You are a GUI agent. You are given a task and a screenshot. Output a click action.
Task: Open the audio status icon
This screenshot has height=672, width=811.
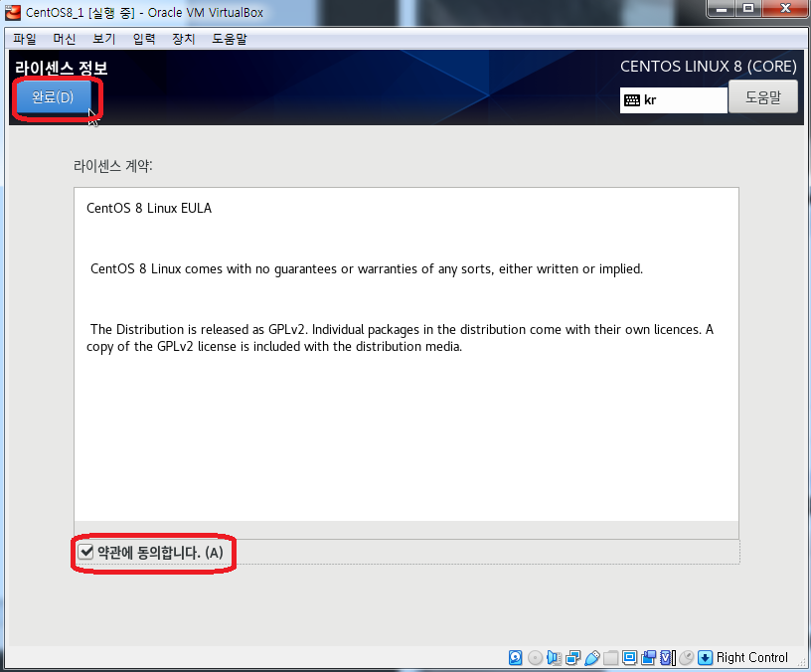(x=554, y=657)
